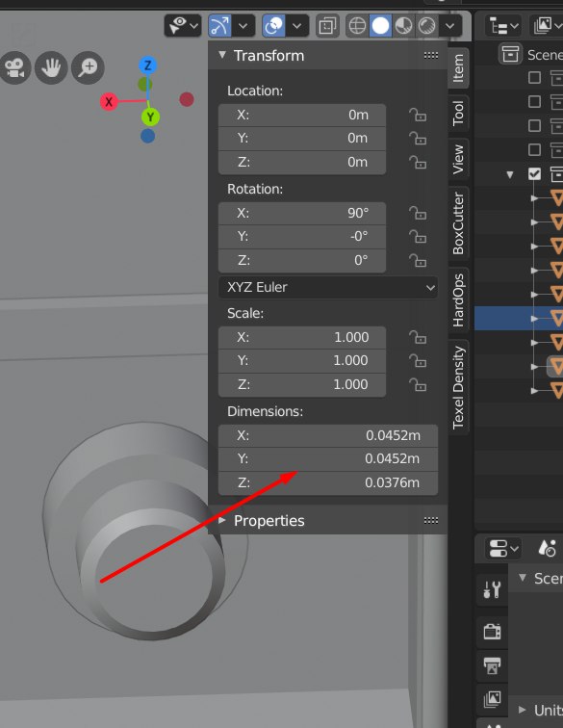Click the Dimensions X field
563x728 pixels.
click(x=328, y=435)
